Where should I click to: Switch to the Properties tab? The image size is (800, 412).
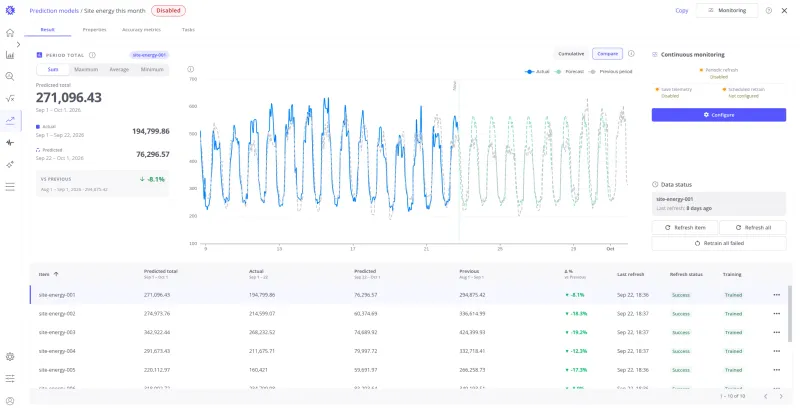[x=94, y=30]
